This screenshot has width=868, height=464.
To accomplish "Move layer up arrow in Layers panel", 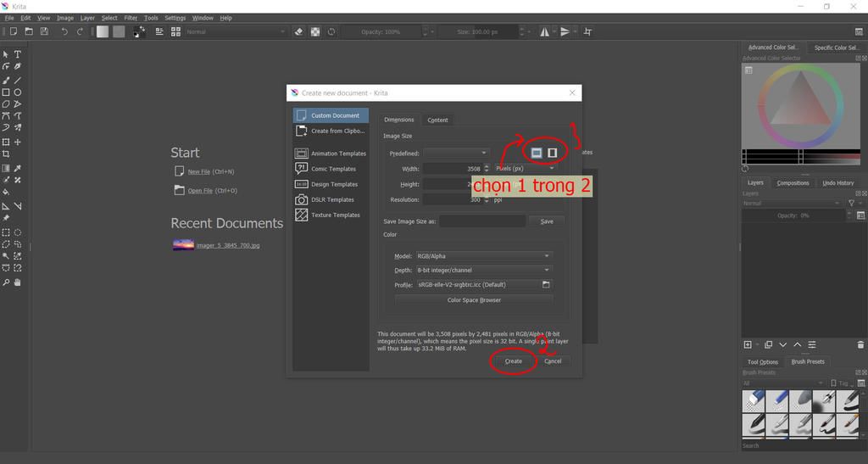I will 797,344.
